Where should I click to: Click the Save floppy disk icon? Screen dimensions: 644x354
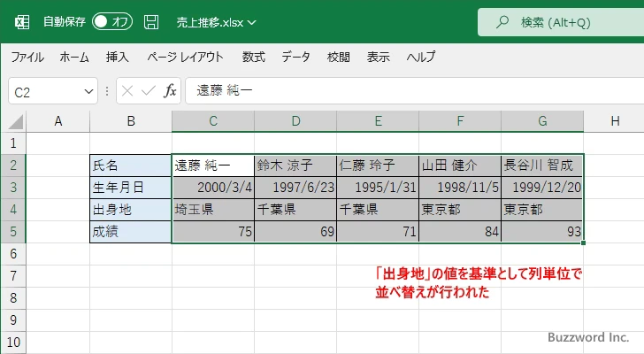pos(151,22)
